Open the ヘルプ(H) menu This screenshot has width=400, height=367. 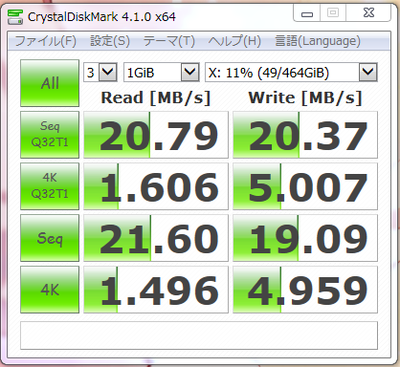tap(234, 41)
